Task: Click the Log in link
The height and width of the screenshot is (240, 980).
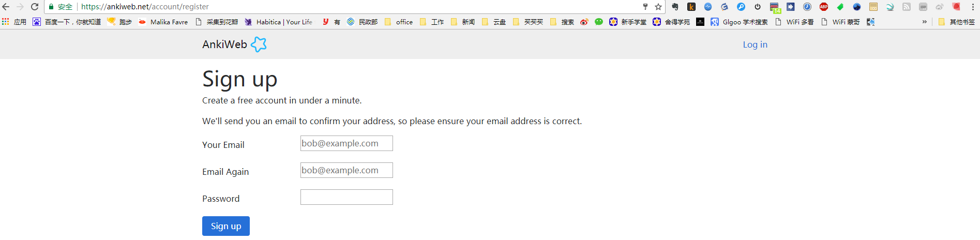Action: [x=755, y=44]
